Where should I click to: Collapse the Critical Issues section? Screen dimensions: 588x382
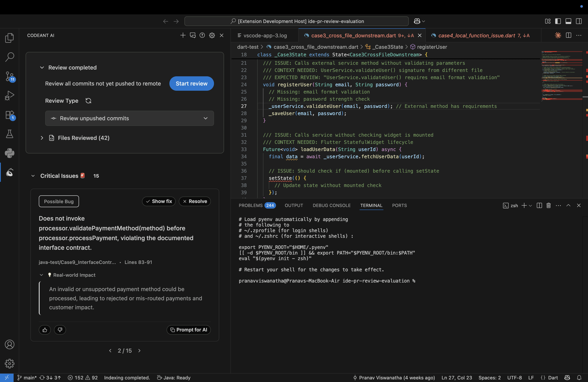(33, 176)
